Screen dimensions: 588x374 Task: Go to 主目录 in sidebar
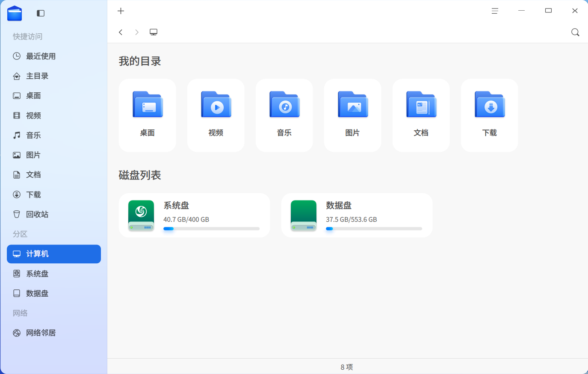pyautogui.click(x=54, y=76)
